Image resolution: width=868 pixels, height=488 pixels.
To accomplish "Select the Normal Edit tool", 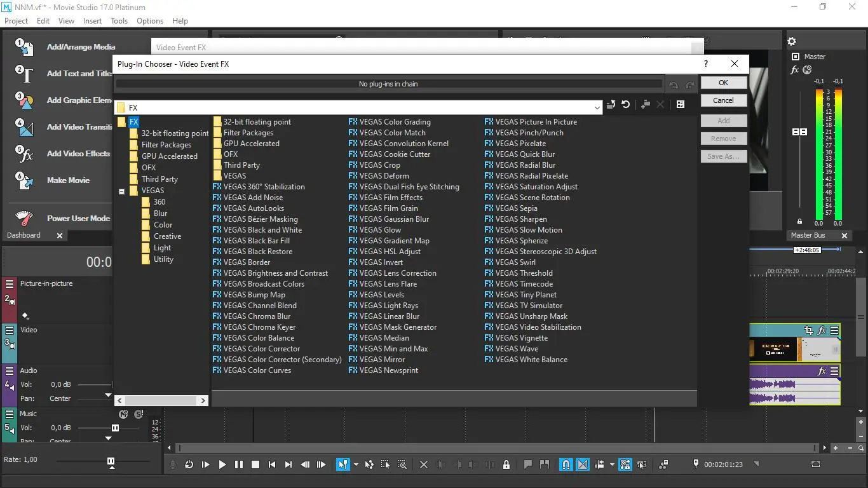I will tap(342, 464).
